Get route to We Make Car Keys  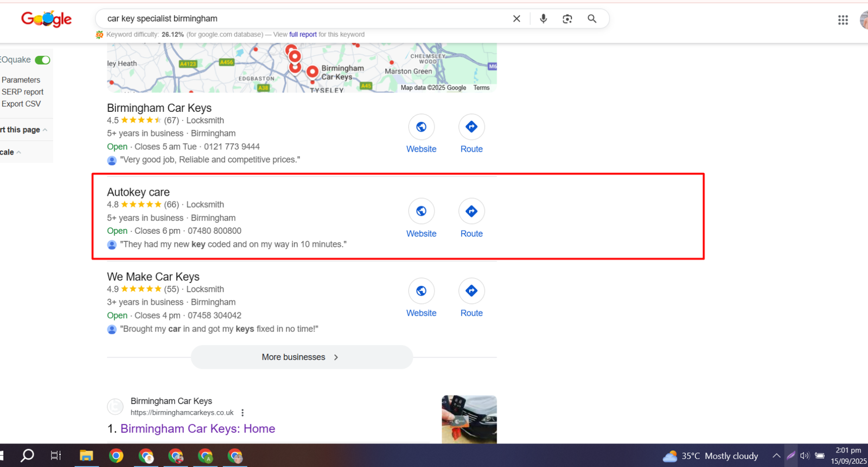(x=471, y=291)
